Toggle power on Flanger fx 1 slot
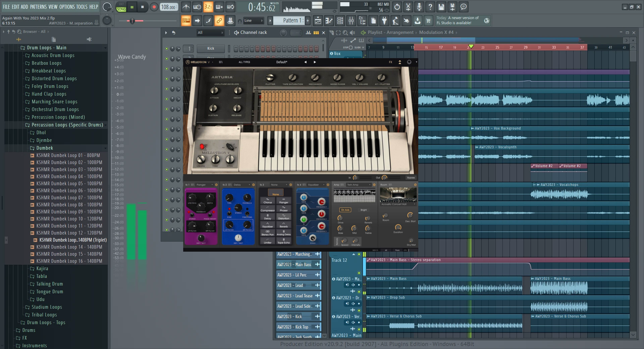Image resolution: width=644 pixels, height=349 pixels. pyautogui.click(x=216, y=185)
